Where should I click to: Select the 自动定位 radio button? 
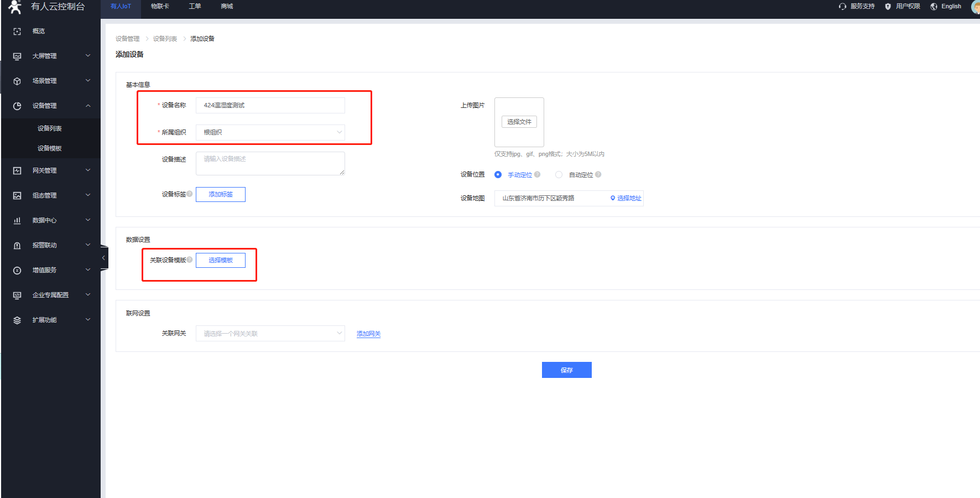pos(559,175)
